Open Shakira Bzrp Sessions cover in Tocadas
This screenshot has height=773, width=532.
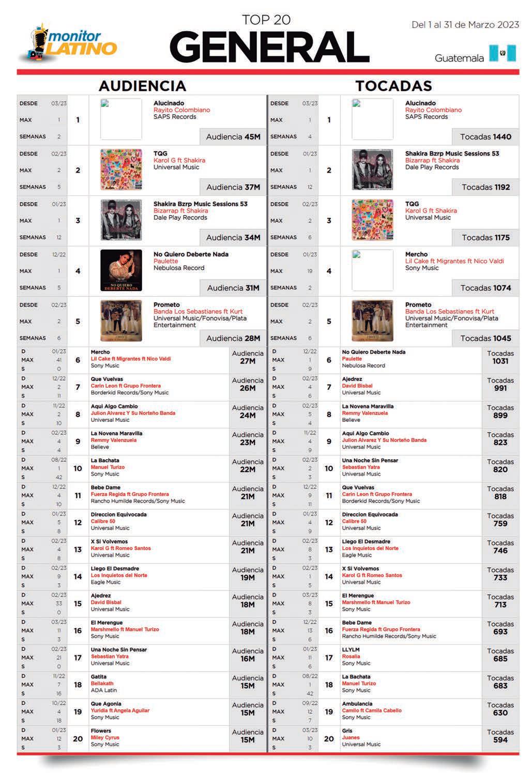[x=372, y=170]
